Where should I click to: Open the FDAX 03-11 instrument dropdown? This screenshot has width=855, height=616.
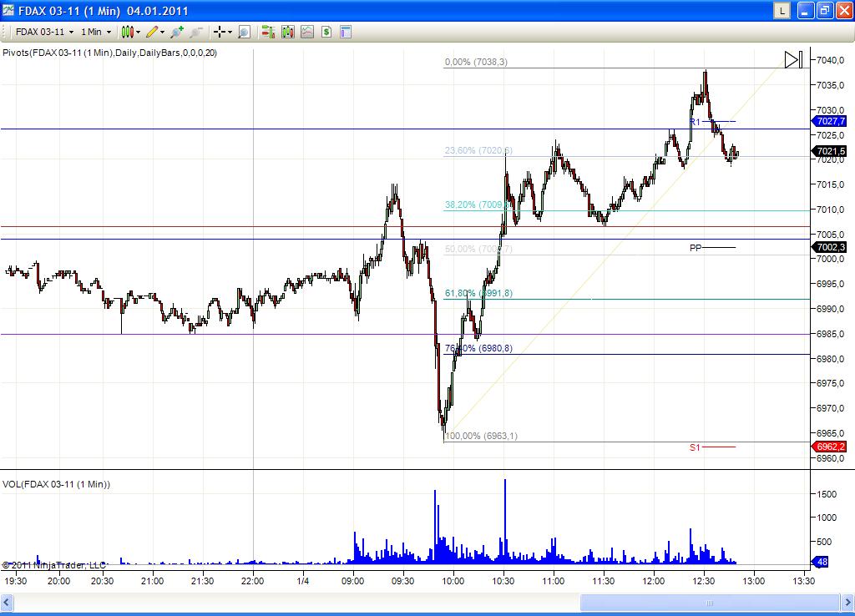click(40, 32)
